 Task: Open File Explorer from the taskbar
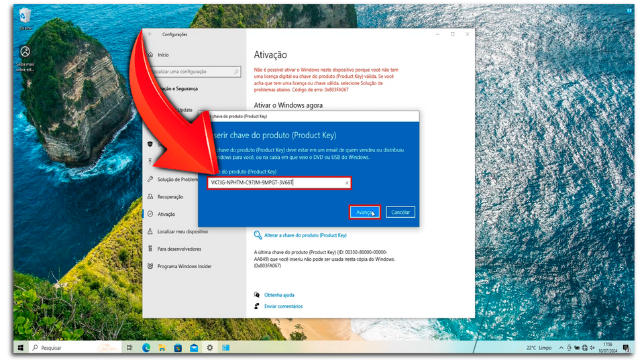pos(162,348)
